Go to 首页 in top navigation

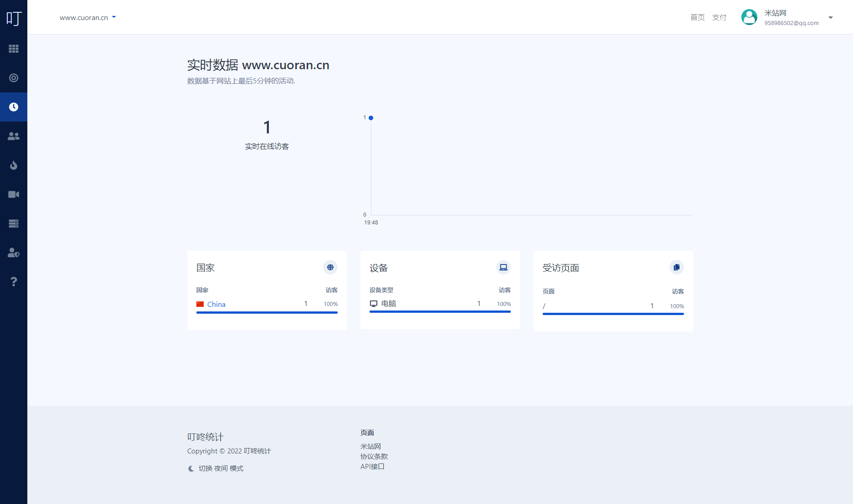tap(697, 17)
